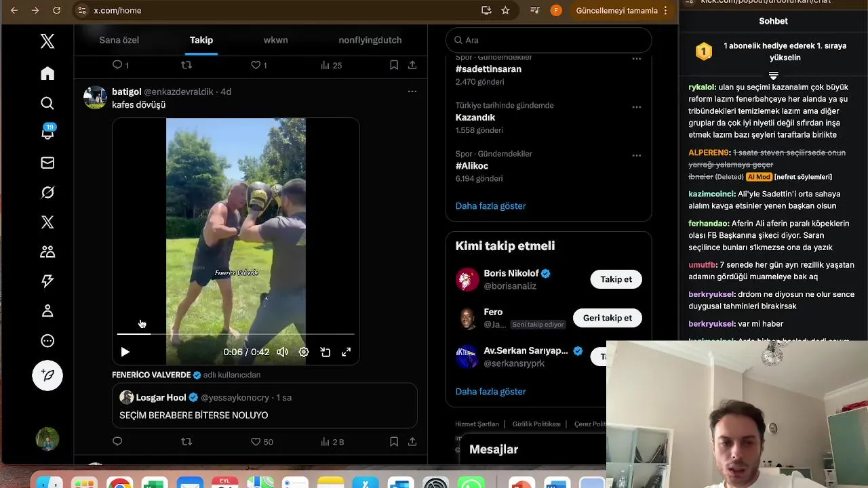Open picture-in-picture icon on video player
868x488 pixels.
click(325, 352)
